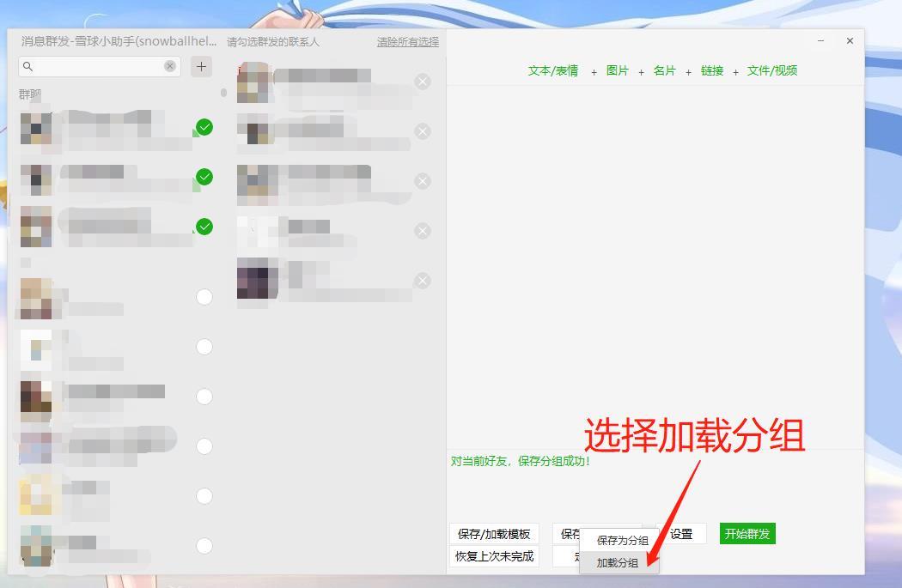Minimize the mass-messaging window
Image resolution: width=902 pixels, height=588 pixels.
coord(821,41)
